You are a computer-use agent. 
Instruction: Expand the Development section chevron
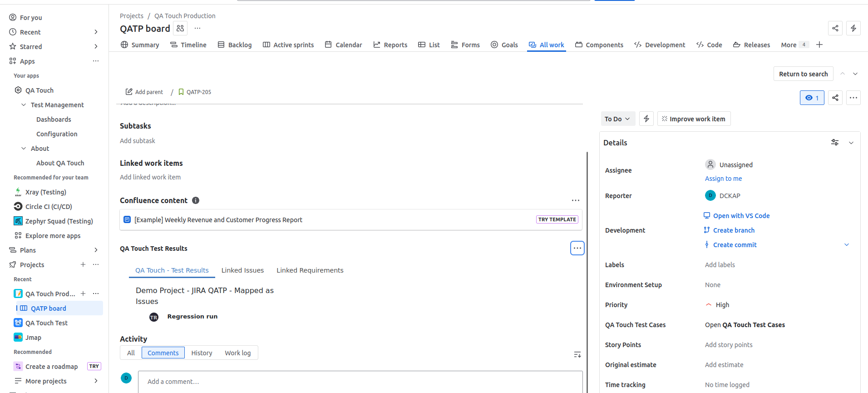tap(847, 244)
